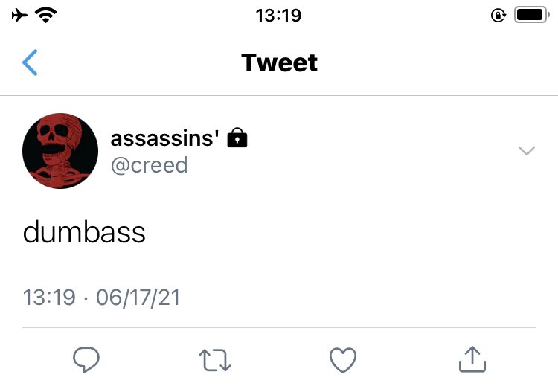558x392 pixels.
Task: Tap the airplane mode status icon
Action: point(19,16)
